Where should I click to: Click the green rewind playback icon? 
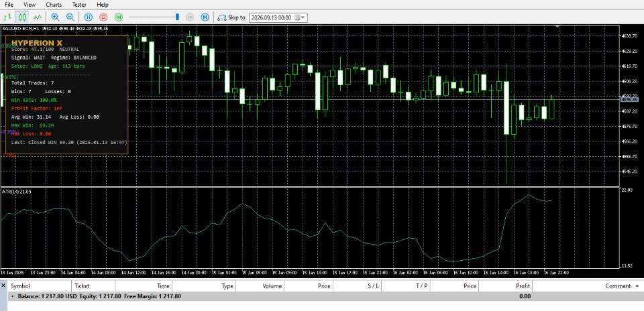(x=119, y=17)
